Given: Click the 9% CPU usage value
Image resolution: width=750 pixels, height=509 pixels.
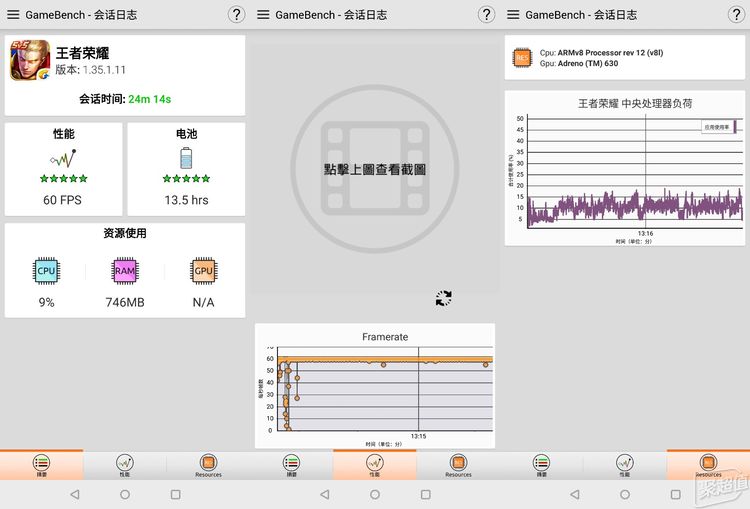Looking at the screenshot, I should [46, 302].
